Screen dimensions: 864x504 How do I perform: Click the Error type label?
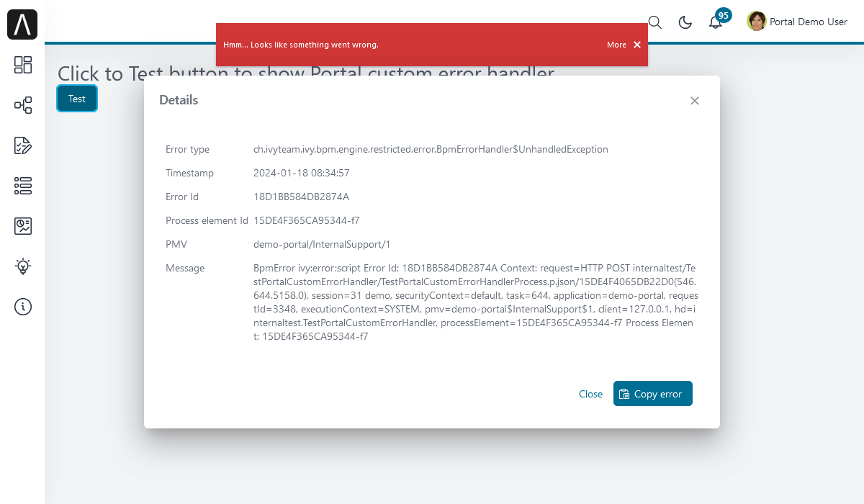coord(187,149)
